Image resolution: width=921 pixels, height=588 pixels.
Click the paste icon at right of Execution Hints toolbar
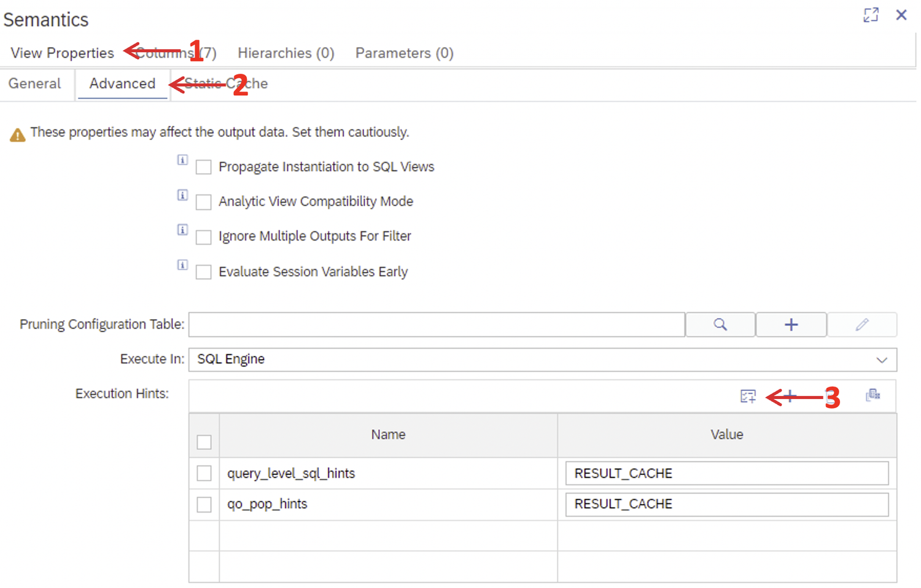pyautogui.click(x=873, y=396)
